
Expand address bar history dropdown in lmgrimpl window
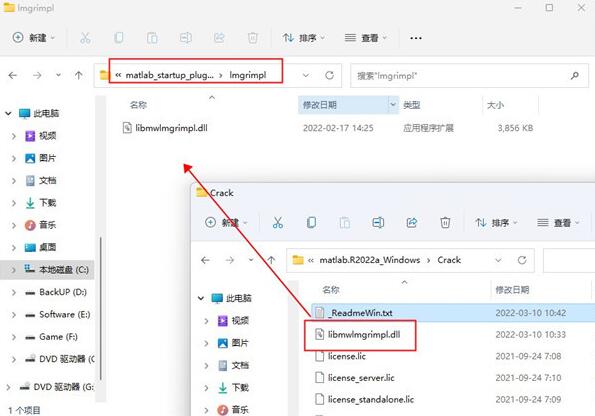[x=305, y=75]
